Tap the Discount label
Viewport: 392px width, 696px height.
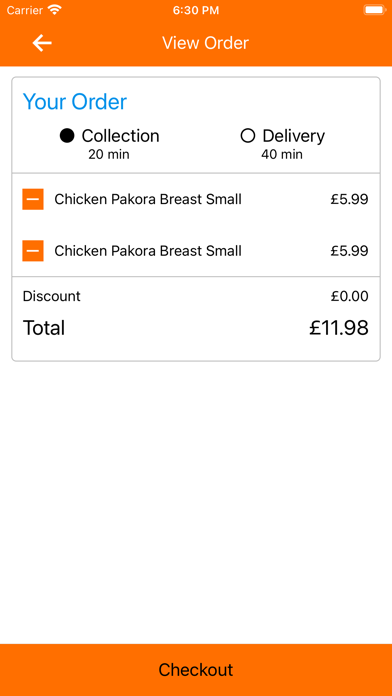coord(51,296)
